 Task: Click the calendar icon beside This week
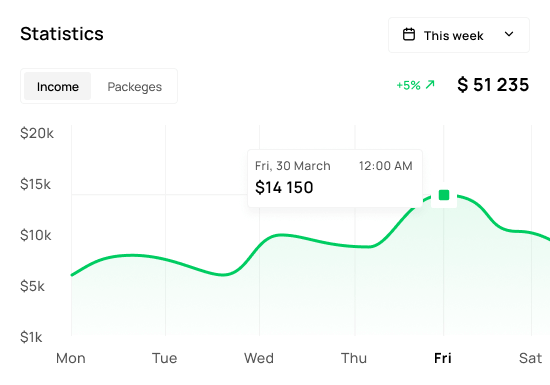click(x=409, y=35)
